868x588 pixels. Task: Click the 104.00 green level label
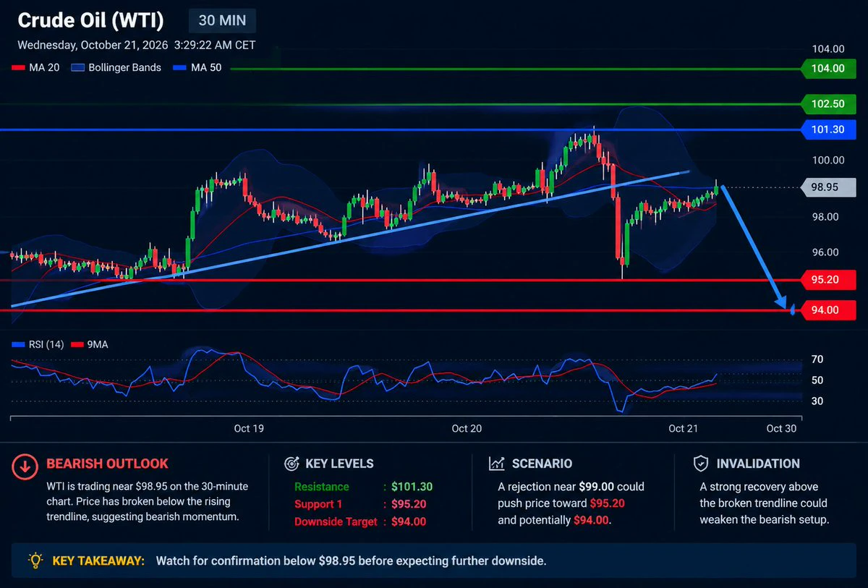[x=827, y=69]
